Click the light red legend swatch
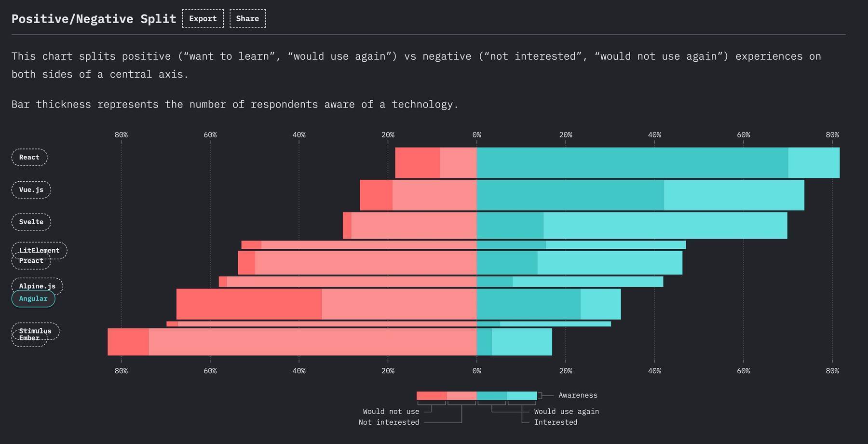 [x=461, y=396]
